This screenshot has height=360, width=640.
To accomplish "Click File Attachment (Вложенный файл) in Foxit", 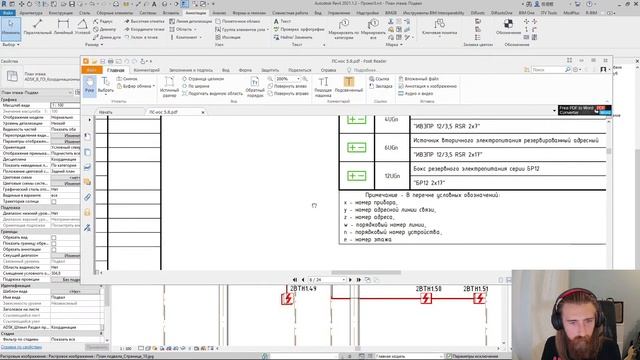I will tap(418, 79).
